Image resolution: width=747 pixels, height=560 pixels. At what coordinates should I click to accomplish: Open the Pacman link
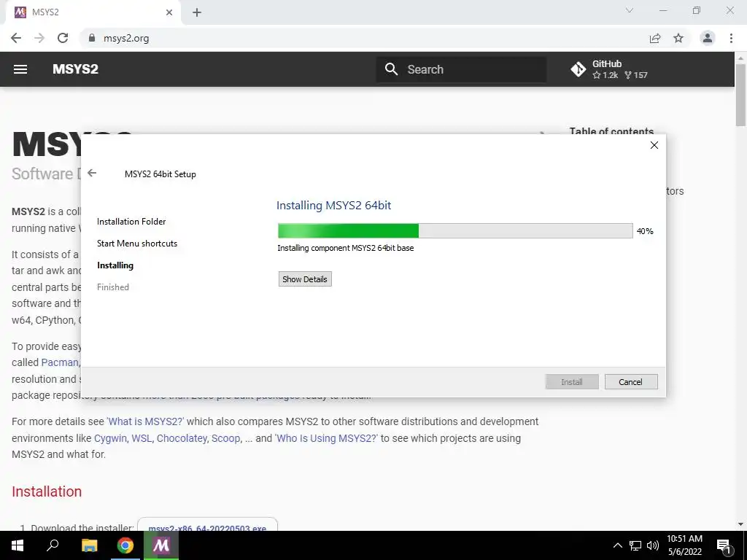60,362
